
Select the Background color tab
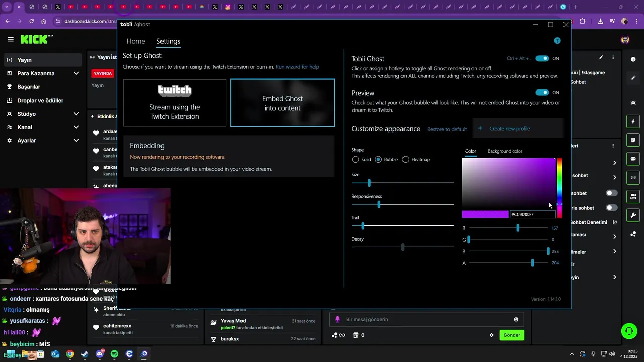505,151
